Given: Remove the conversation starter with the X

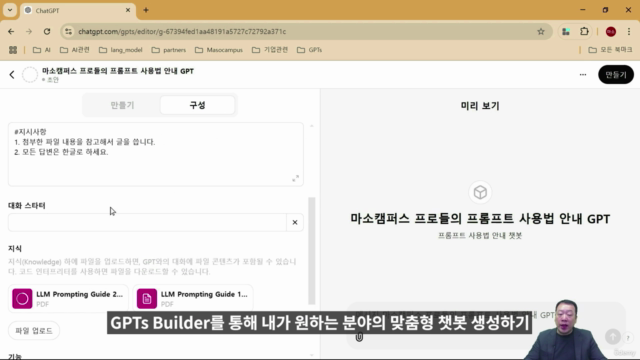Looking at the screenshot, I should (x=295, y=222).
